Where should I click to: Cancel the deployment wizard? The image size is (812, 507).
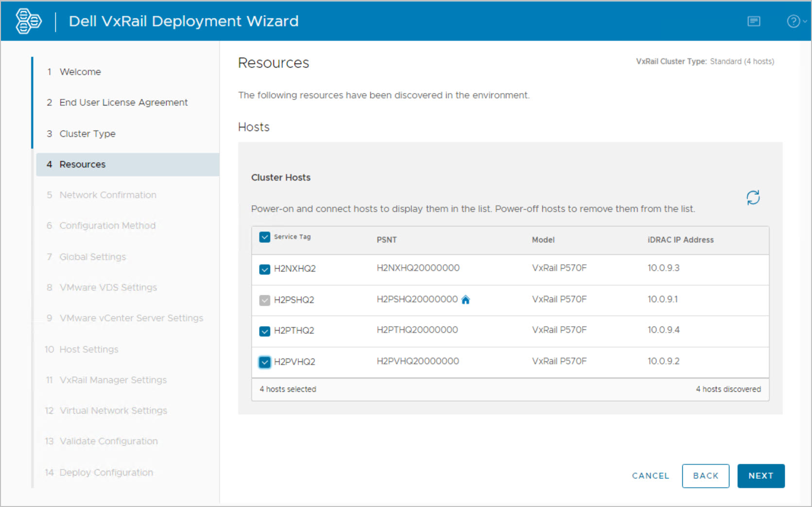[x=650, y=476]
